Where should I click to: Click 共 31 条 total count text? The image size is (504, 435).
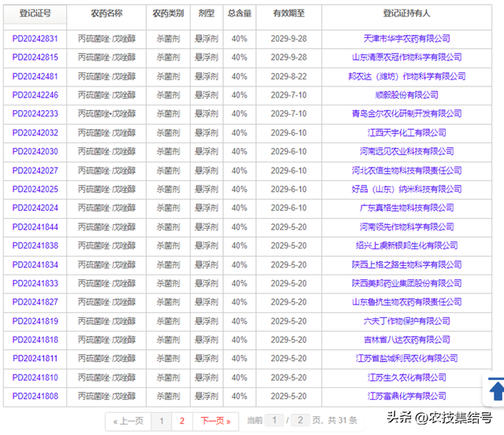pos(343,421)
